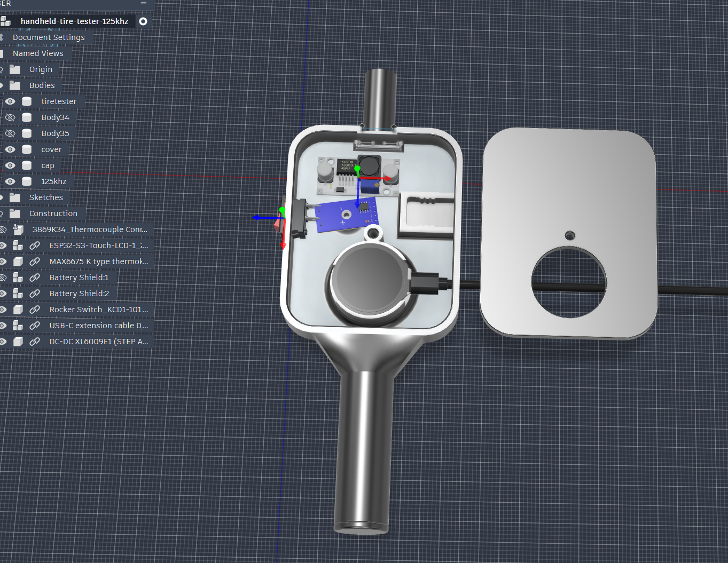The height and width of the screenshot is (563, 728).
Task: Select the Rocker Switch_KCD1-101 component label
Action: pyautogui.click(x=99, y=310)
